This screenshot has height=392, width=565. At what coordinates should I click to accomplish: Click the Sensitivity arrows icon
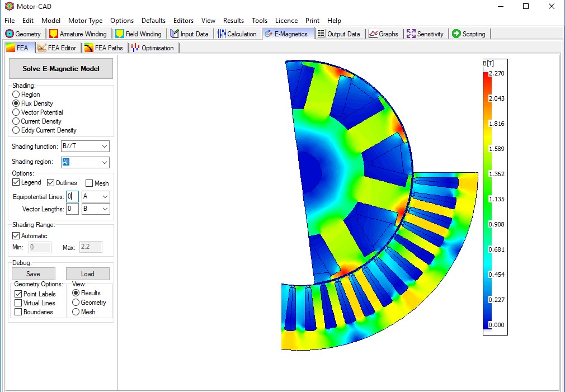411,34
